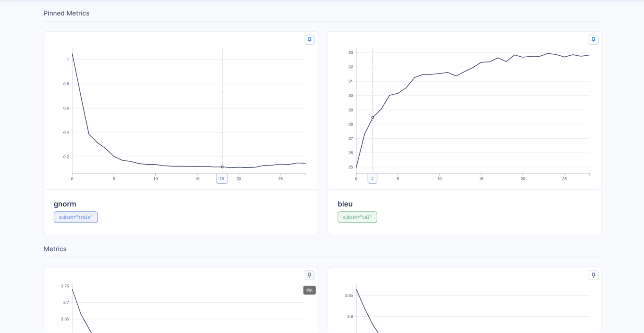Open the step selector showing value 2
This screenshot has width=644, height=333.
coord(372,179)
